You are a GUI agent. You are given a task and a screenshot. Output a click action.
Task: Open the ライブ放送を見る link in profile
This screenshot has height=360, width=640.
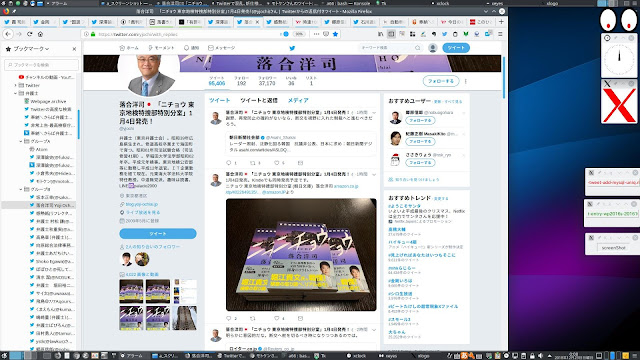[142, 213]
